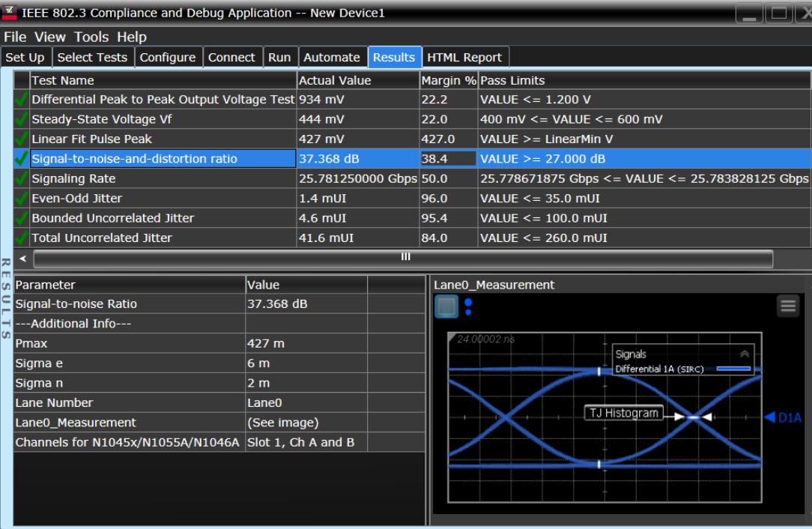The height and width of the screenshot is (529, 812).
Task: Click the application icon in the title bar
Action: [10, 10]
